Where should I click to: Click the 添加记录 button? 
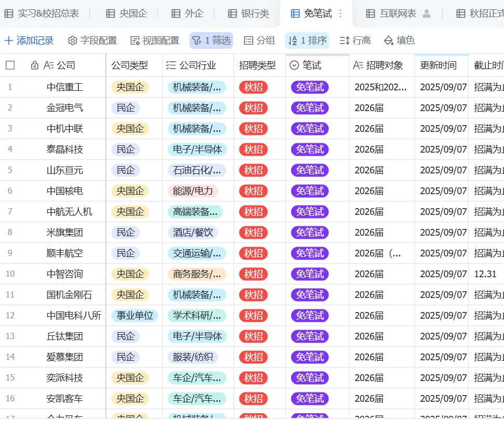(x=29, y=40)
